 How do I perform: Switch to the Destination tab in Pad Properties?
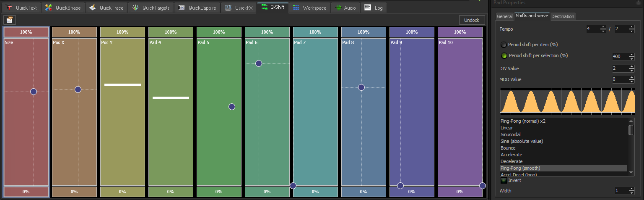[x=563, y=16]
